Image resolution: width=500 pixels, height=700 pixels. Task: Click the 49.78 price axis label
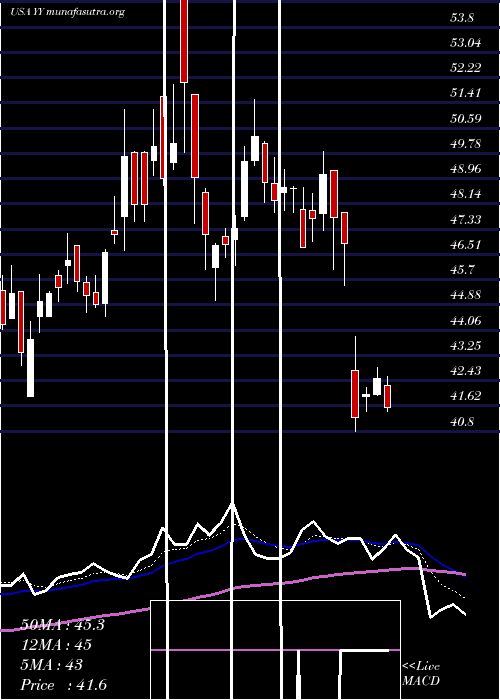(466, 144)
